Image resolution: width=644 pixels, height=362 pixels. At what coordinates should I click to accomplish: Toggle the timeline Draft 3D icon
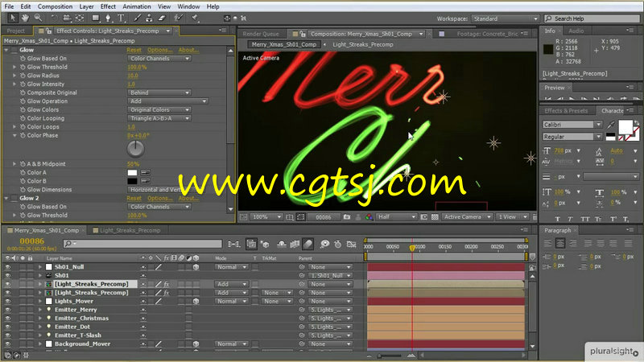[265, 245]
